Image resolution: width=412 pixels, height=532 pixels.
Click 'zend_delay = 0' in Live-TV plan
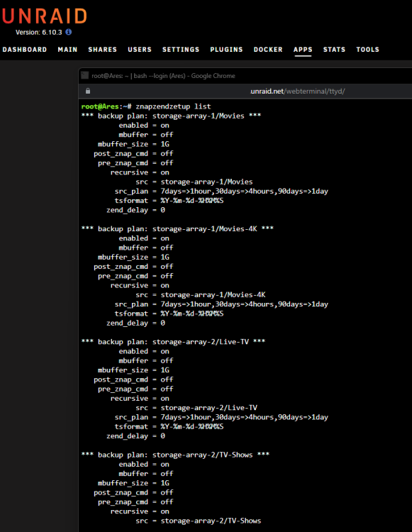(135, 436)
